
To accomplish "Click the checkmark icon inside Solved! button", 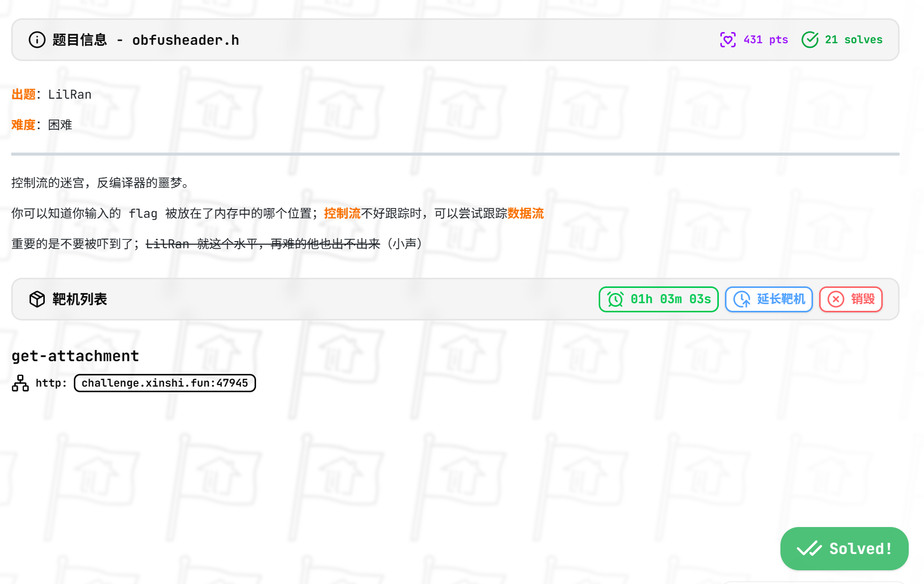I will click(x=809, y=548).
